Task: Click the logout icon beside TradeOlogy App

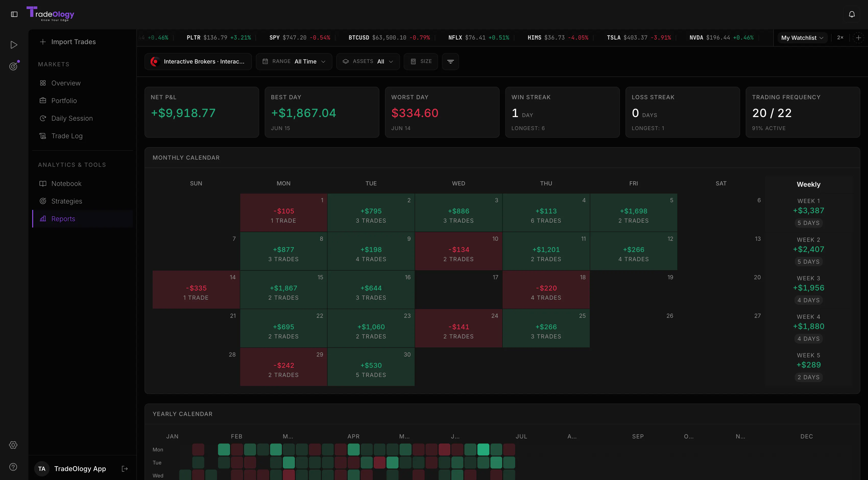Action: [x=125, y=469]
